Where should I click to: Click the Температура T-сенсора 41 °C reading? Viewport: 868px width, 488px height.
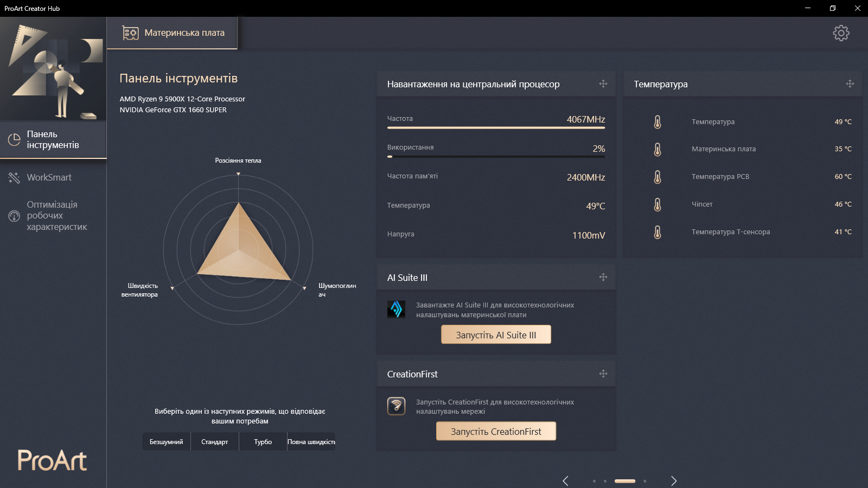[x=843, y=232]
